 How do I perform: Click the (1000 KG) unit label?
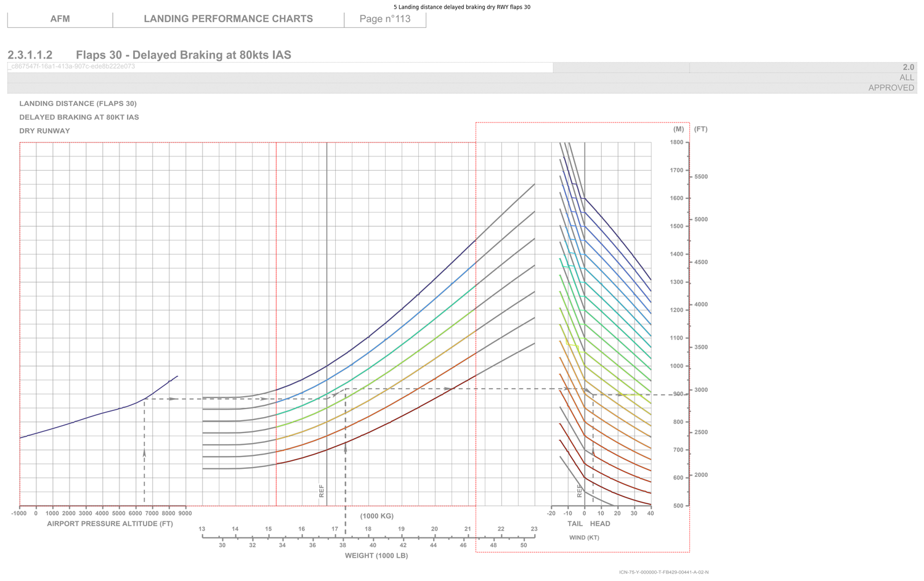(x=377, y=516)
